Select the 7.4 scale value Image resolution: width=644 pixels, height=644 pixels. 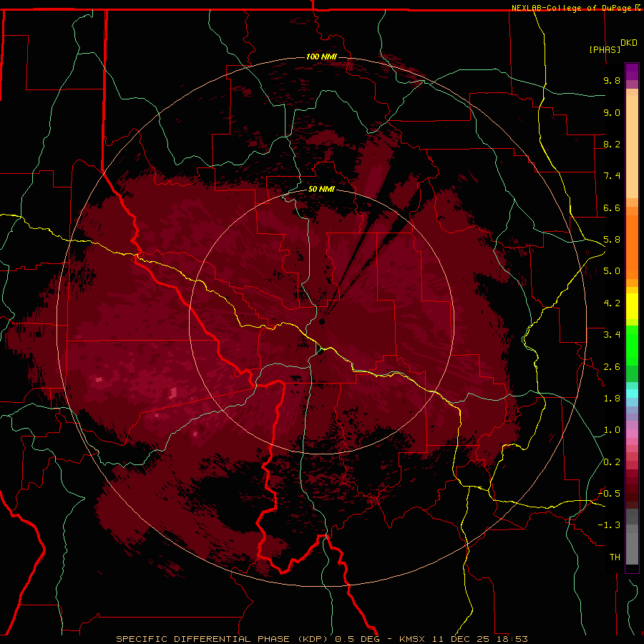tap(612, 176)
